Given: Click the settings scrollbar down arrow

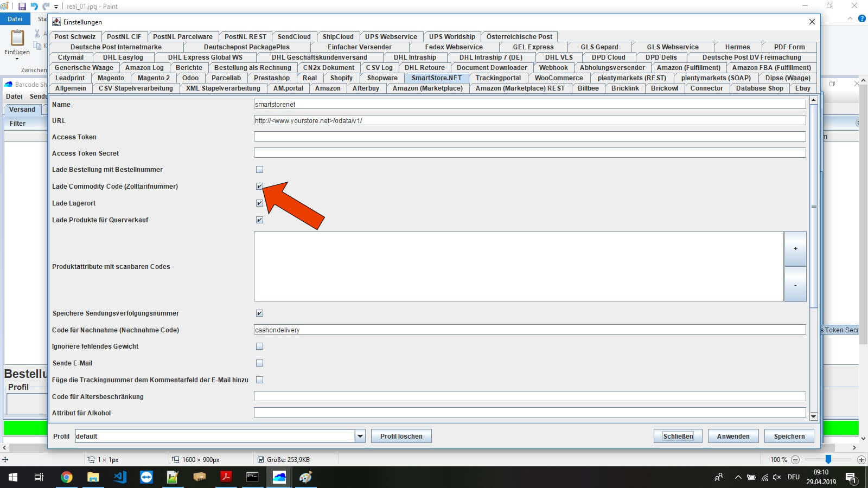Looking at the screenshot, I should 813,416.
